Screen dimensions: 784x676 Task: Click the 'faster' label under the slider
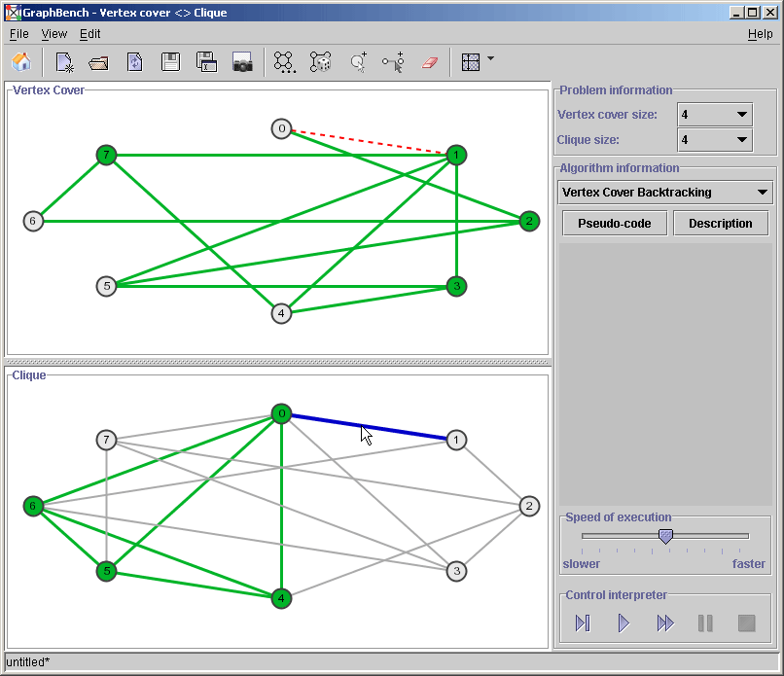point(749,564)
